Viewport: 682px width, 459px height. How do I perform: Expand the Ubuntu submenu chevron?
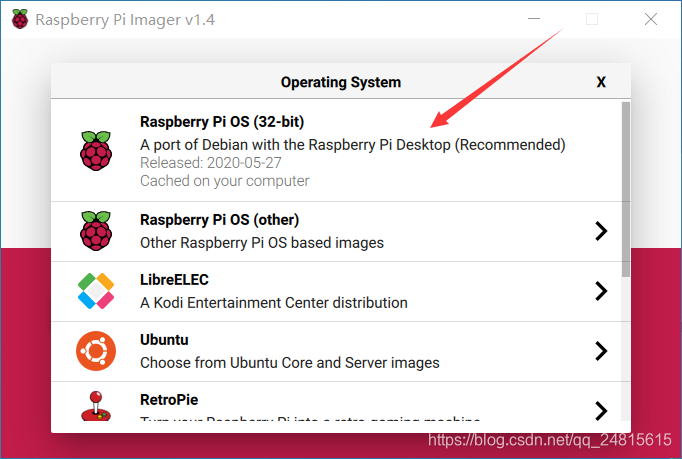point(601,351)
